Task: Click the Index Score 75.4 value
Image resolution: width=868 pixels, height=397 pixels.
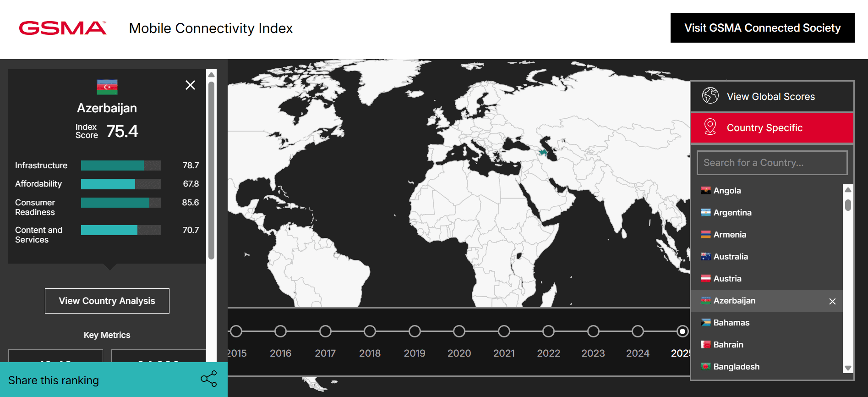Action: click(x=122, y=132)
